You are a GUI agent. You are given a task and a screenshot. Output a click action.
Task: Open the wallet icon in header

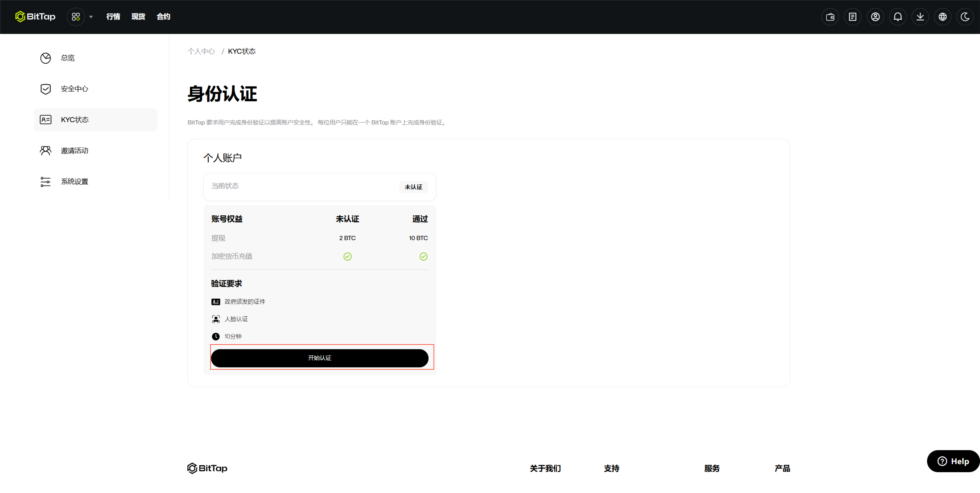click(830, 17)
